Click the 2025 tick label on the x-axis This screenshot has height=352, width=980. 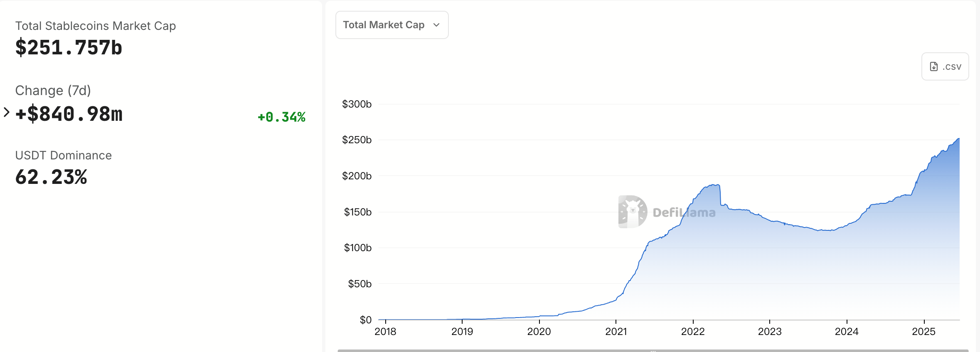pyautogui.click(x=923, y=332)
